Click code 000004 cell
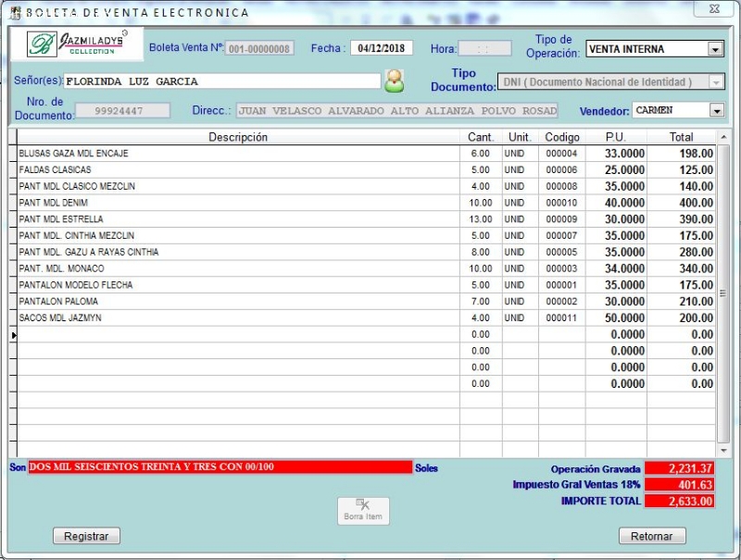This screenshot has height=560, width=741. pos(562,154)
